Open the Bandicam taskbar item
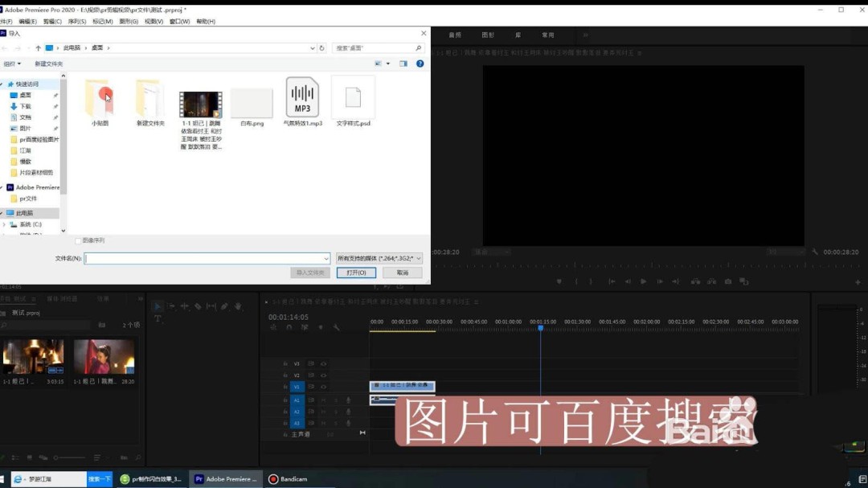 coord(287,479)
